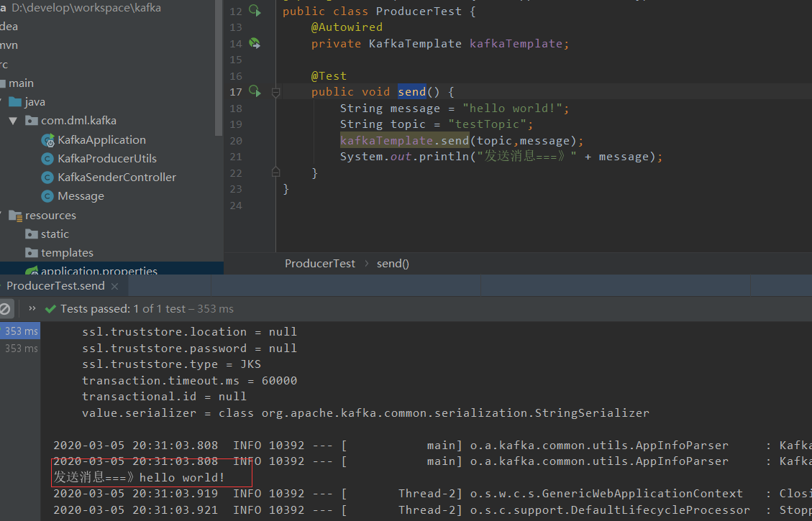Click KafkaApplication spring class icon
The width and height of the screenshot is (812, 521).
pos(47,139)
